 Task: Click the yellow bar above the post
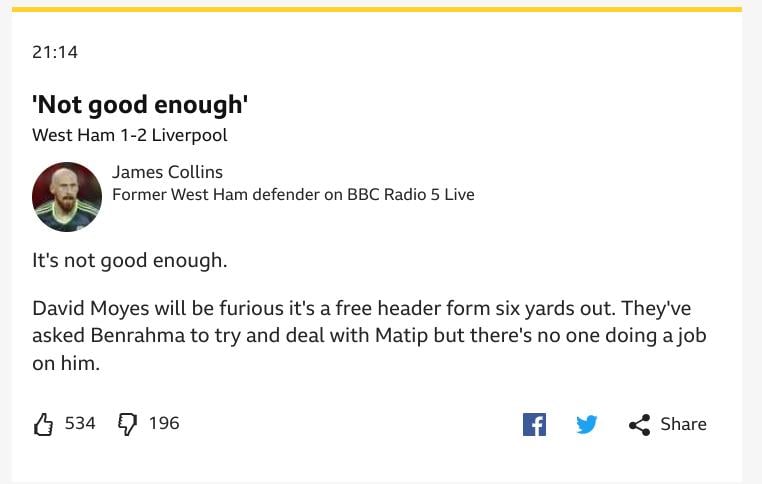(377, 9)
